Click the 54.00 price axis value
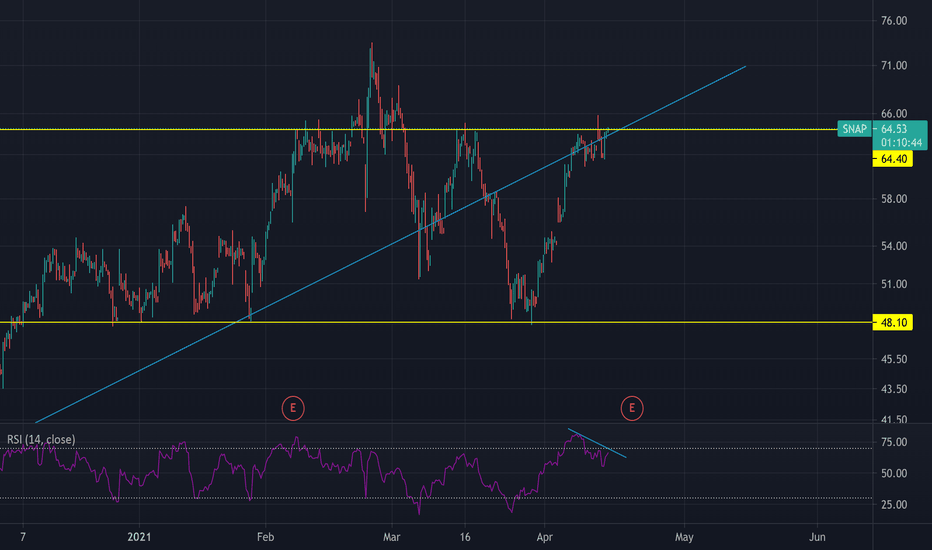Image resolution: width=932 pixels, height=550 pixels. coord(894,246)
